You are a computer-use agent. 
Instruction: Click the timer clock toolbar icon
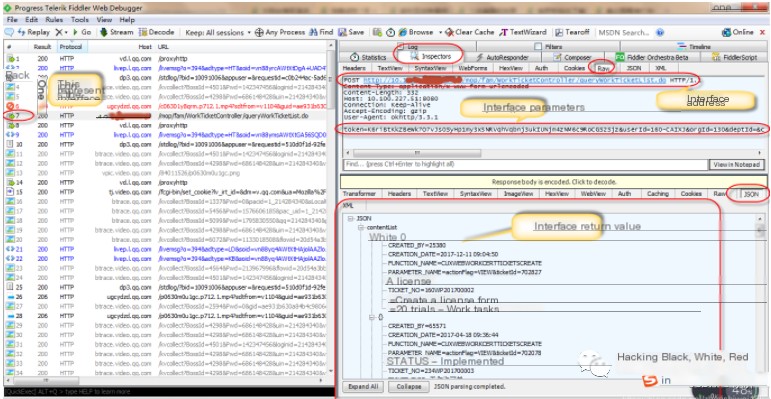[x=390, y=32]
